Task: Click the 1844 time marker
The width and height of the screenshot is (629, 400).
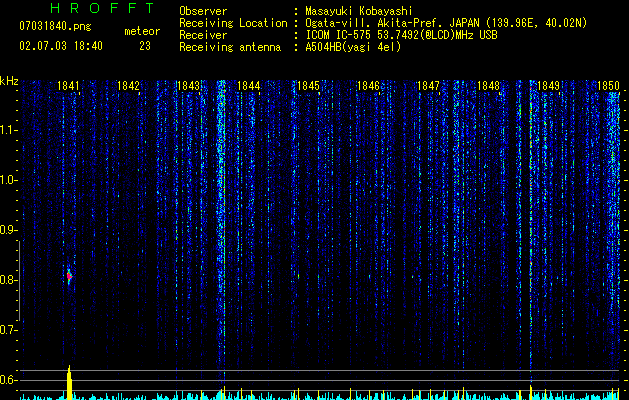Action: coord(249,85)
